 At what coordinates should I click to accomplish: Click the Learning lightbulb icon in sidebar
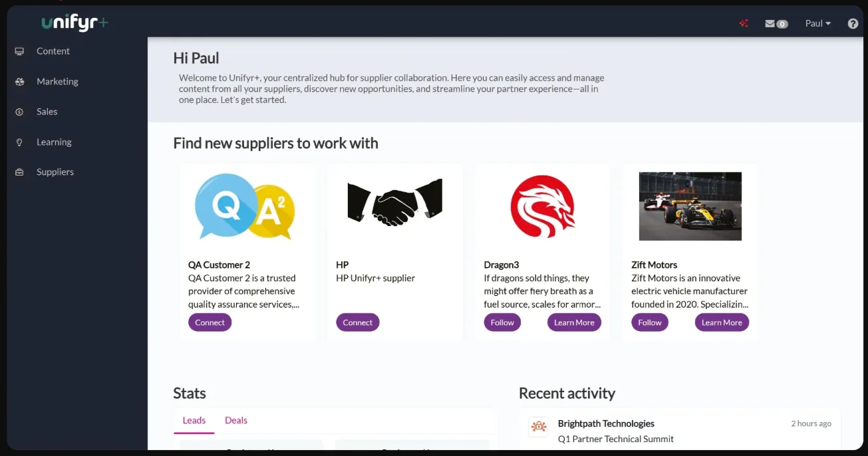20,142
